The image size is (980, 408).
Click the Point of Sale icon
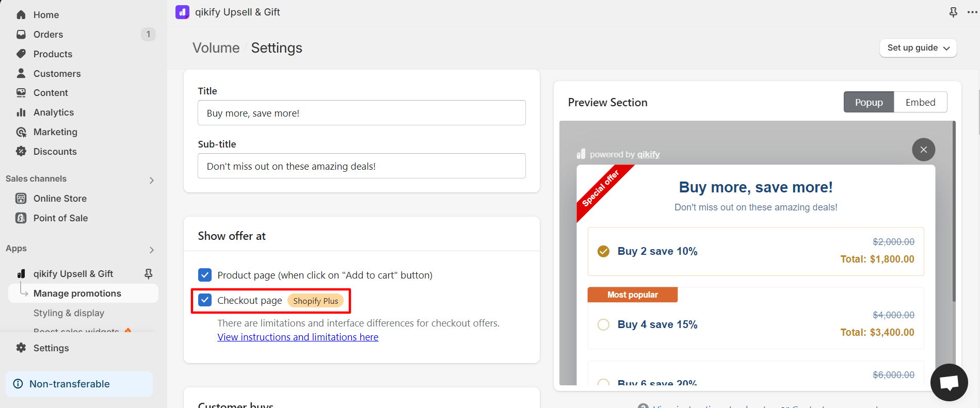21,218
